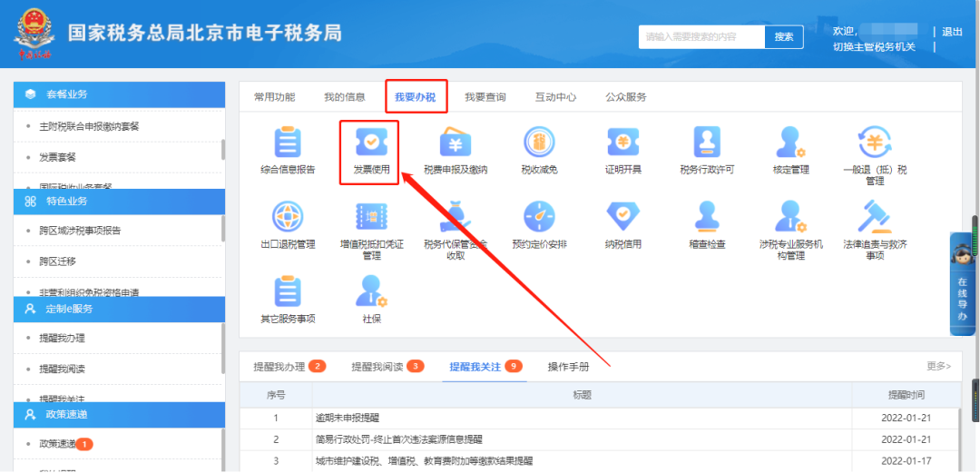The width and height of the screenshot is (980, 473).
Task: Open 综合信息报告 icon
Action: [x=288, y=142]
